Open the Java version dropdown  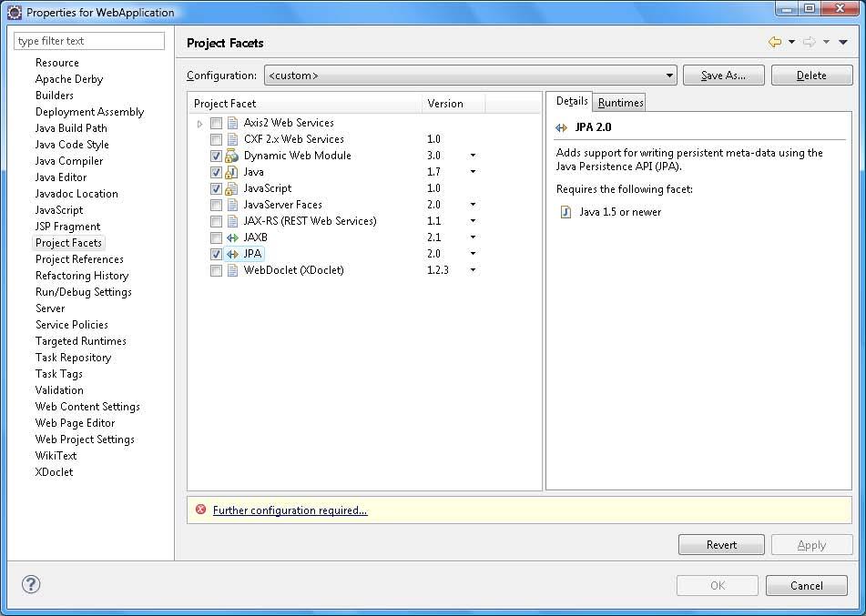[x=473, y=172]
